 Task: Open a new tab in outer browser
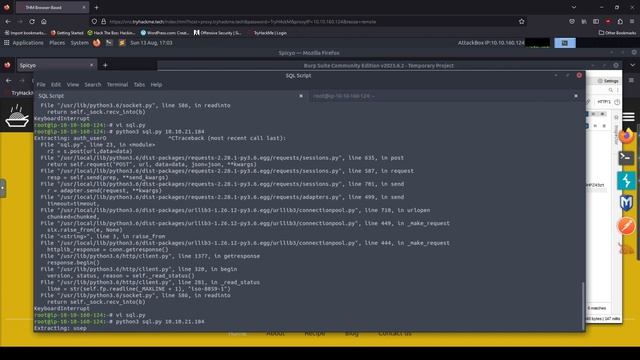coord(96,7)
